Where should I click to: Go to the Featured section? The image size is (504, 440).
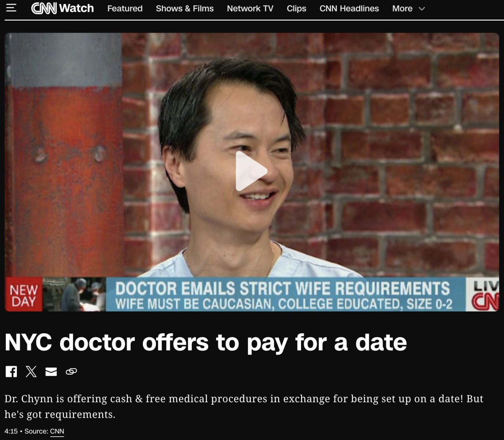point(125,8)
